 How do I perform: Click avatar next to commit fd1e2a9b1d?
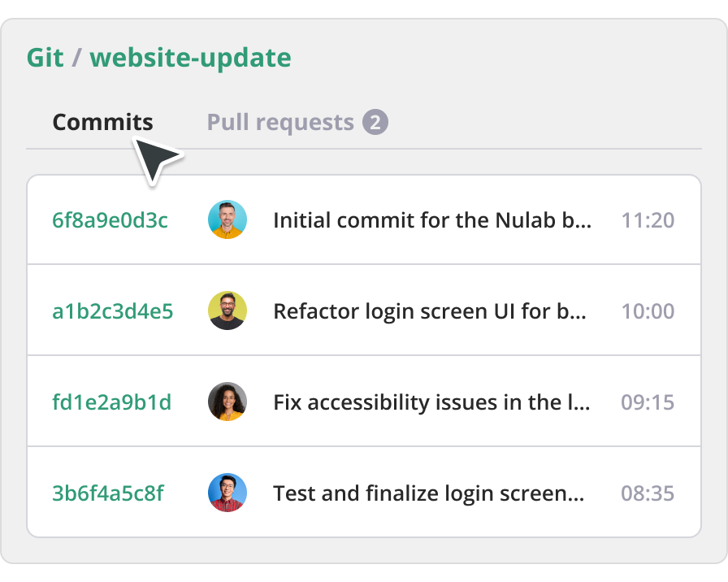click(227, 402)
